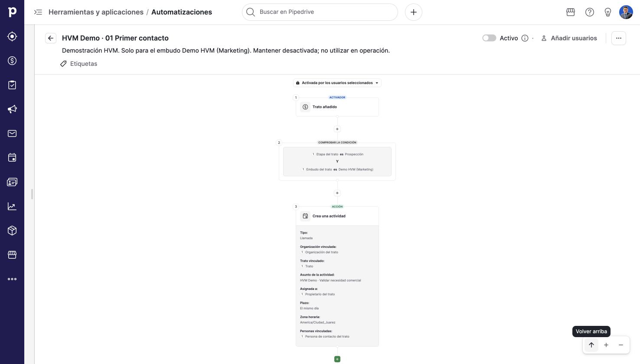Click Automatizaciones breadcrumb
640x364 pixels.
click(x=182, y=12)
